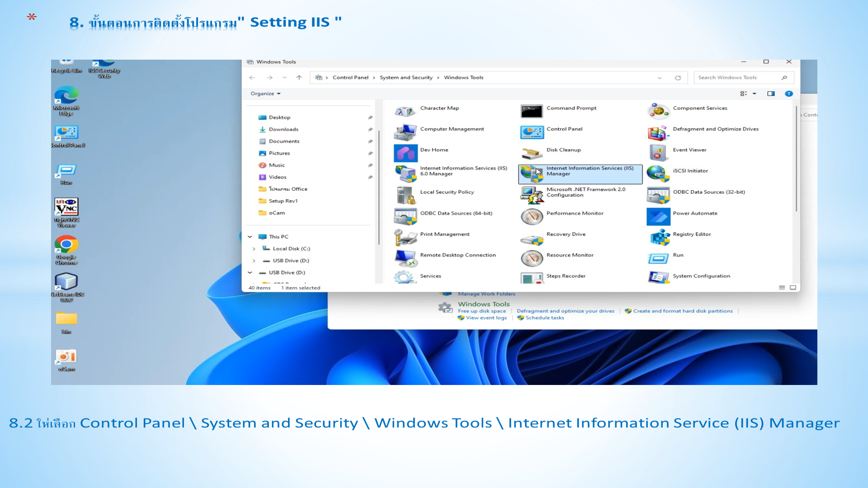Open Power Automate icon

pyautogui.click(x=658, y=216)
